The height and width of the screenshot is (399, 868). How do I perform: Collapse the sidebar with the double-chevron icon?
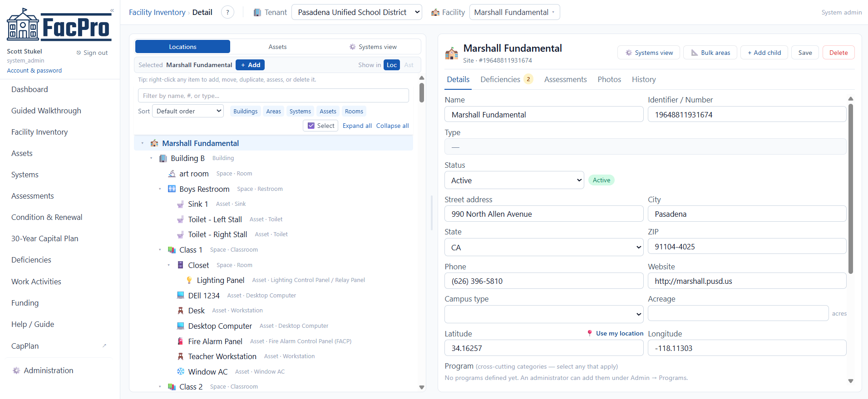point(112,10)
